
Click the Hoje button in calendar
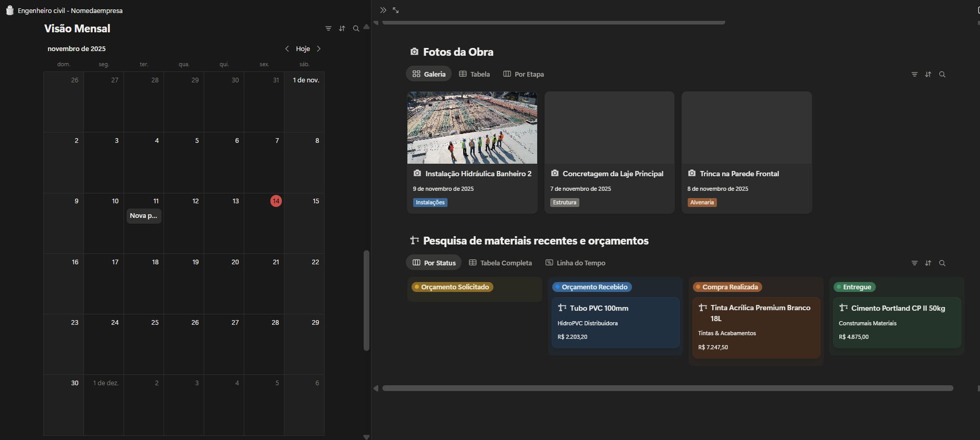[x=303, y=49]
